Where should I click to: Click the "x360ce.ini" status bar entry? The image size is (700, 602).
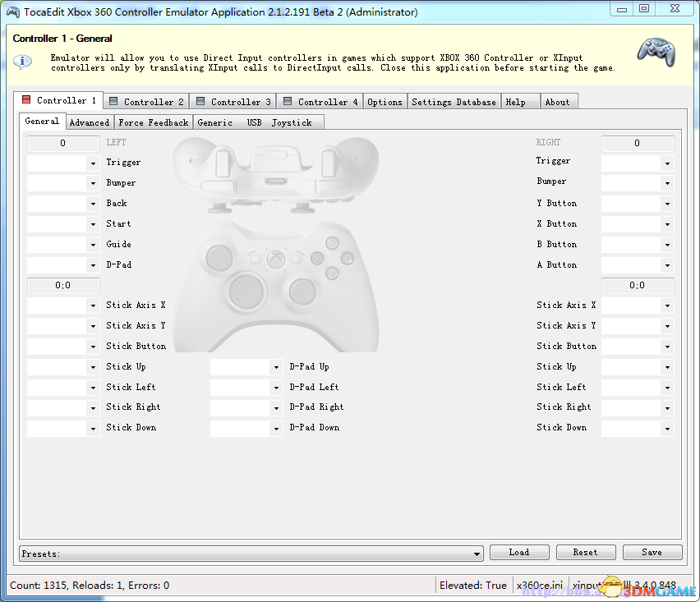click(x=539, y=585)
